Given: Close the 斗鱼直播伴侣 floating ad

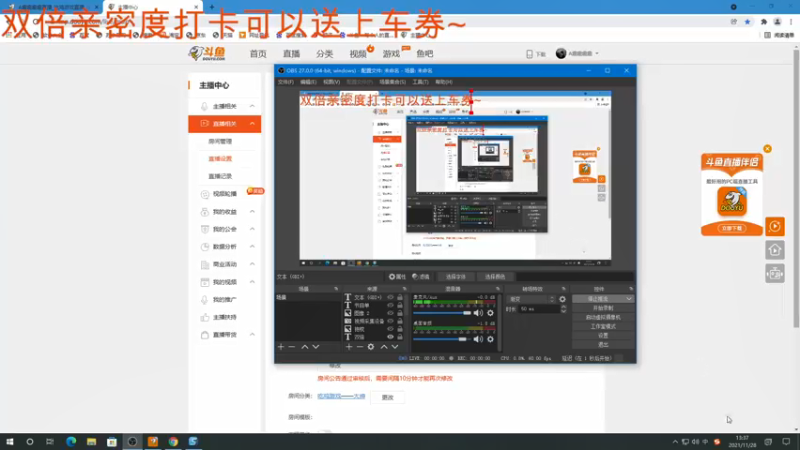Looking at the screenshot, I should click(x=767, y=148).
